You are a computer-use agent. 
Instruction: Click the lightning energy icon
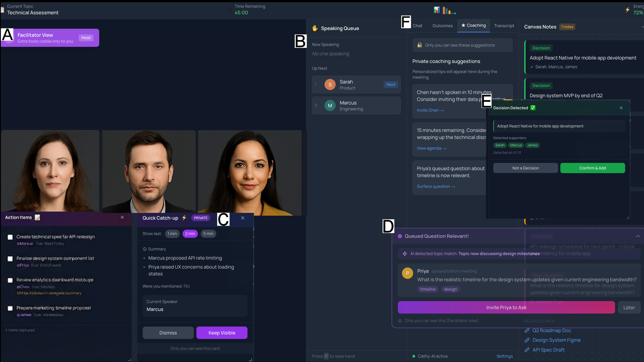click(x=628, y=10)
